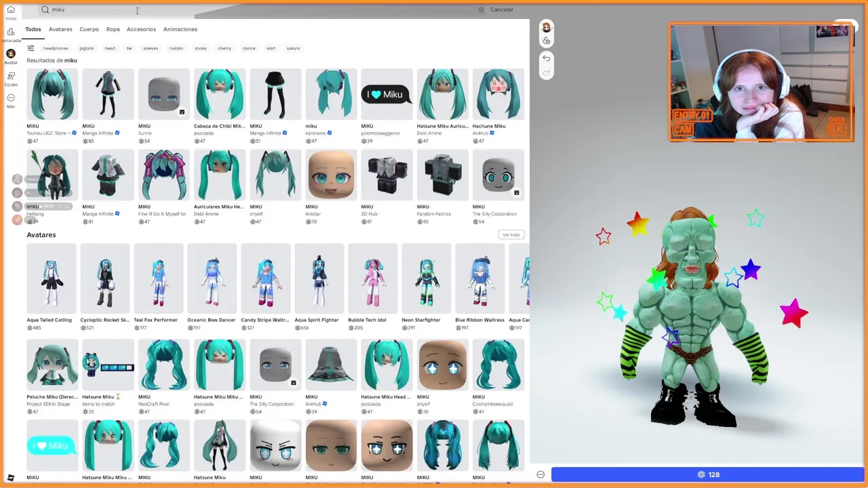Image resolution: width=868 pixels, height=488 pixels.
Task: Switch to the Todos tab
Action: click(33, 29)
